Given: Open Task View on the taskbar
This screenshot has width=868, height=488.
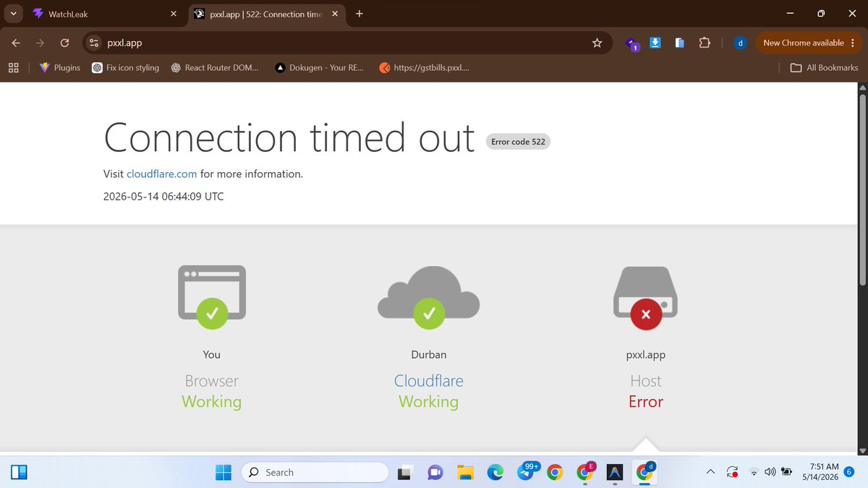Looking at the screenshot, I should 406,472.
